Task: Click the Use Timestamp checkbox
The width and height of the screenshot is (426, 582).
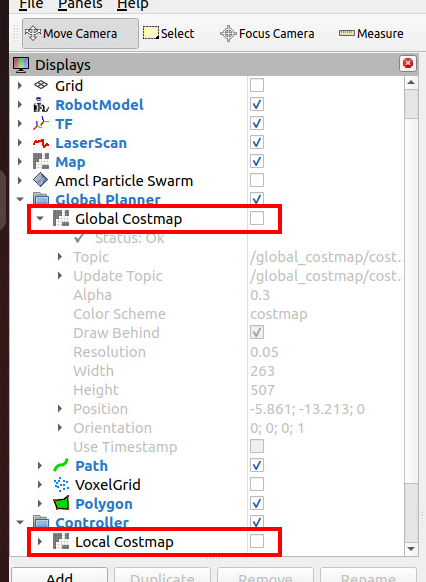Action: pyautogui.click(x=257, y=446)
